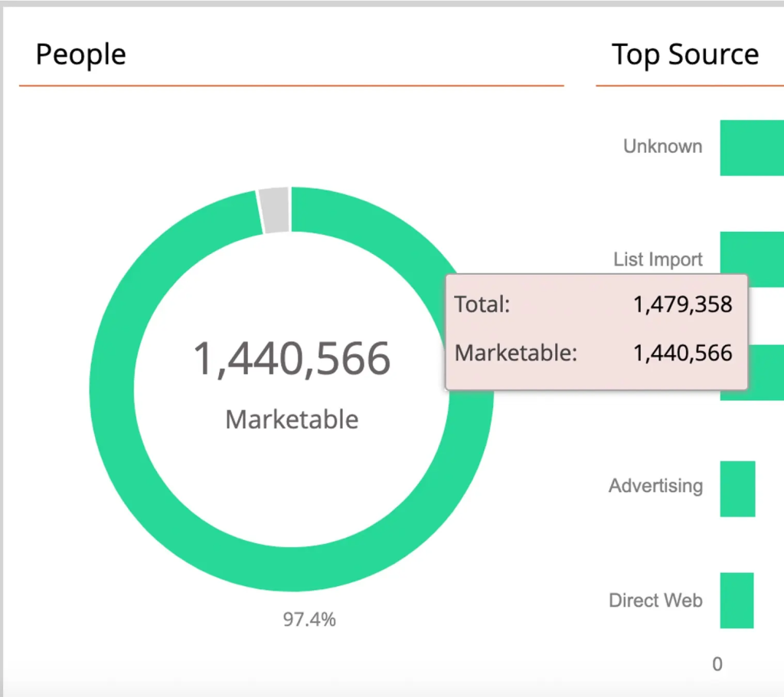Click the Unknown source bar
Screen dimensions: 784x697
(751, 146)
